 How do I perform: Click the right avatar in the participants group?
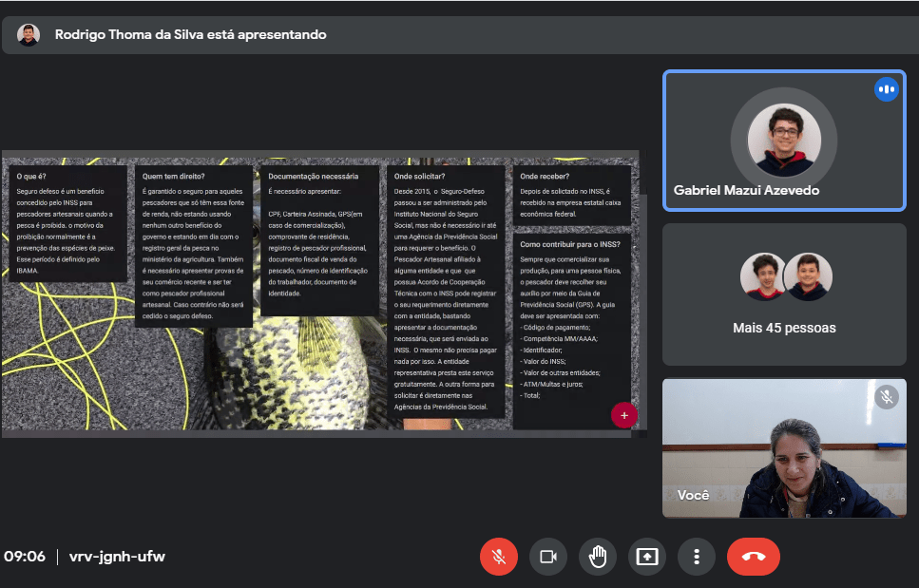[x=808, y=276]
